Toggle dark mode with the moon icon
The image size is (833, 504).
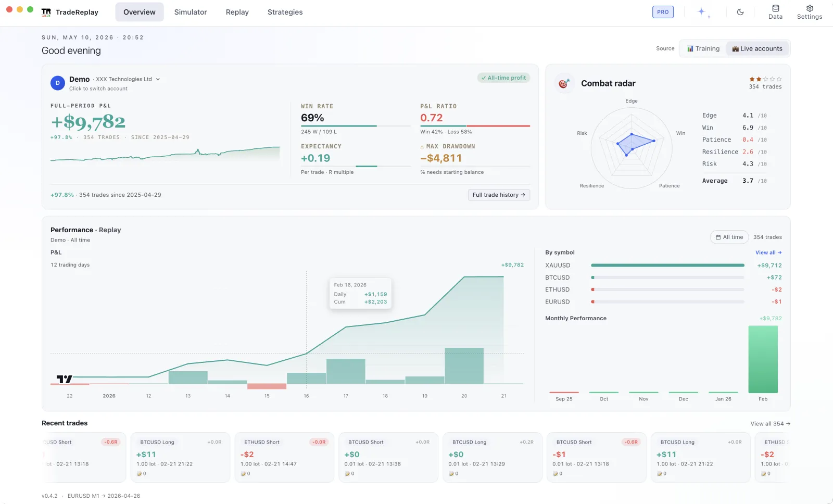pos(740,12)
